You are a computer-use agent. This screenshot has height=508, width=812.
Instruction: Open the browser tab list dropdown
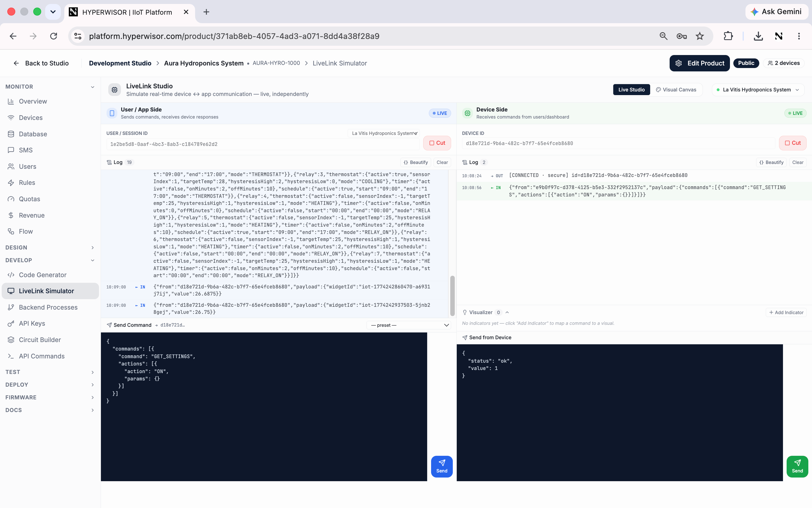[53, 12]
